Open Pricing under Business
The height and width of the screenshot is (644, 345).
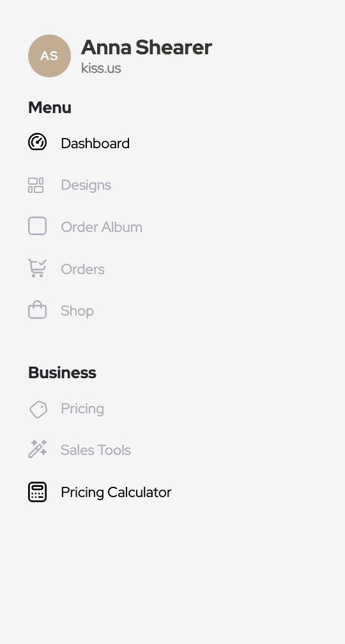[82, 409]
